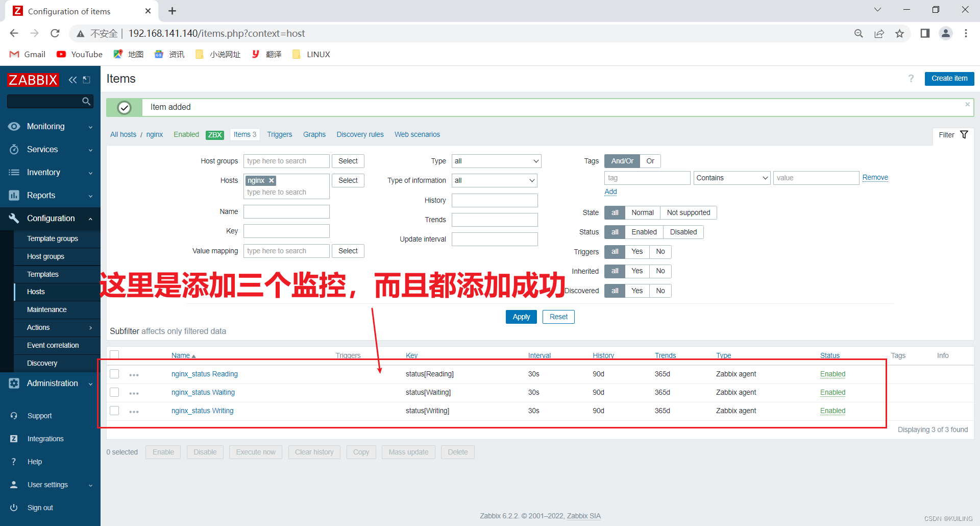The image size is (980, 526).
Task: Click the User settings person icon
Action: pyautogui.click(x=14, y=485)
